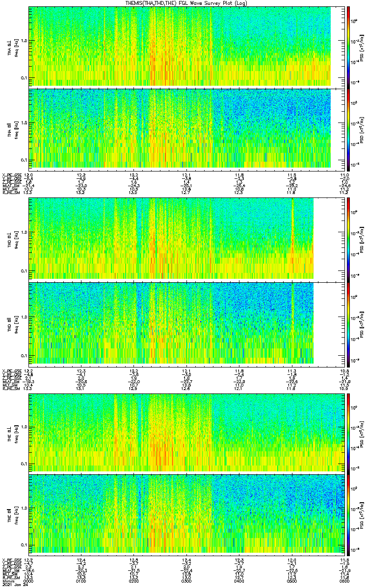Viewport: 368px width, 588px height.
Task: Click the X_RE_GSE row label under THA panels
Action: click(11, 175)
